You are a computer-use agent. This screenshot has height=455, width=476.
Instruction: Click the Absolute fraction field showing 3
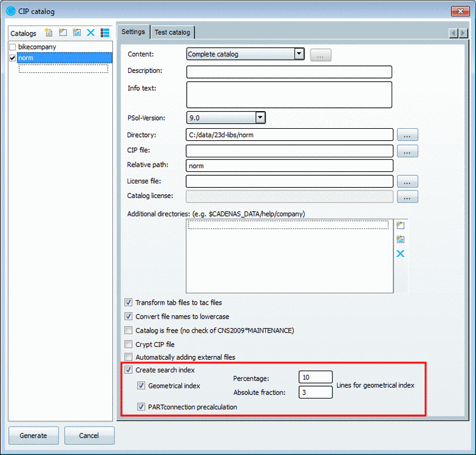pos(315,392)
